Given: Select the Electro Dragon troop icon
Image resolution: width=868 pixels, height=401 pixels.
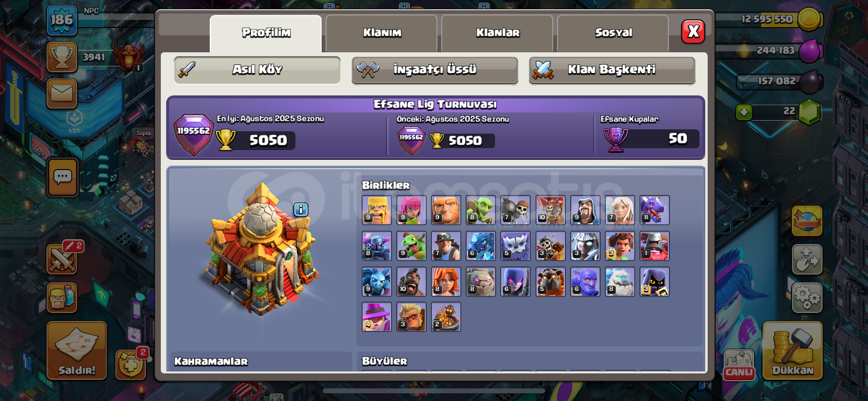Looking at the screenshot, I should (481, 246).
